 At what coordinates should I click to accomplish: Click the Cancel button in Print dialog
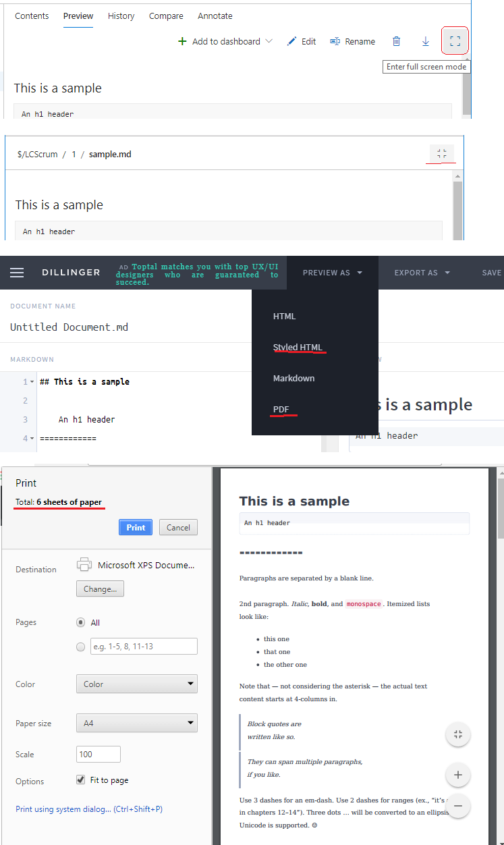[x=178, y=527]
